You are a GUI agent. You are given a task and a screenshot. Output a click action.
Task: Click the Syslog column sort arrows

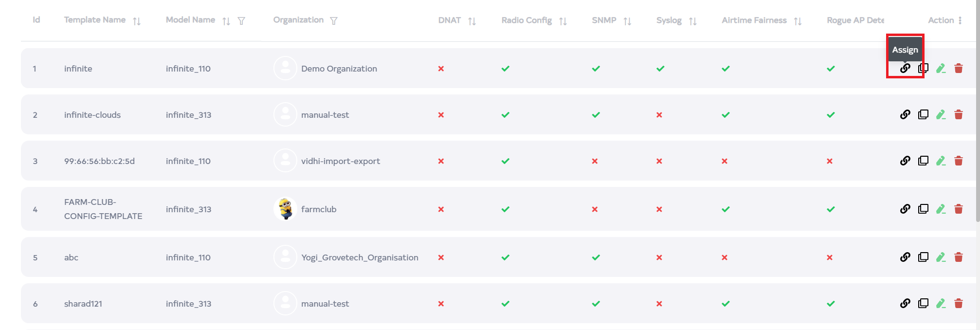point(692,21)
